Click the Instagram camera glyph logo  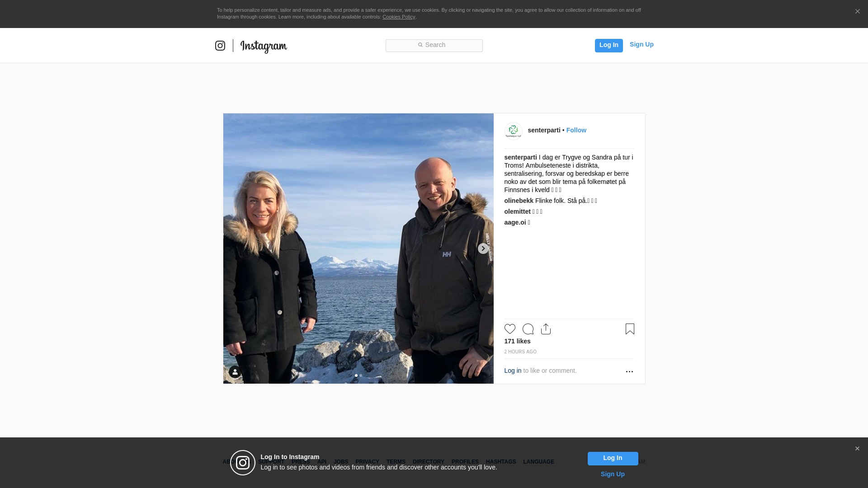[220, 46]
